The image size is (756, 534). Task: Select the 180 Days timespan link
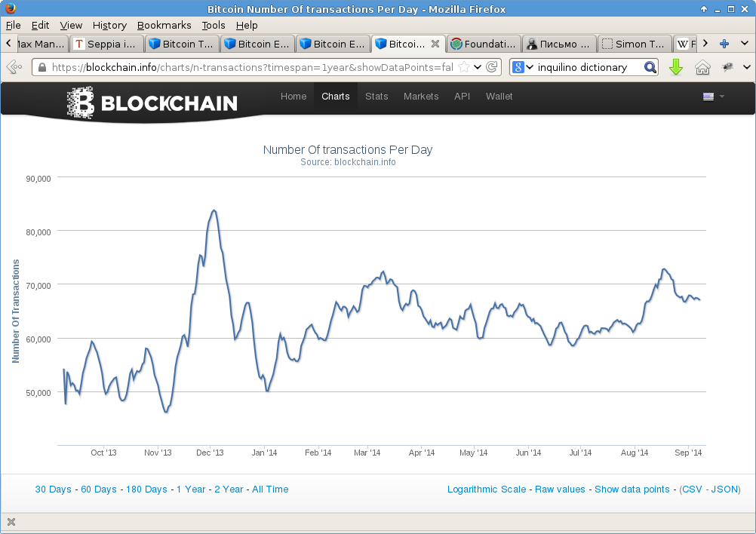click(x=146, y=489)
